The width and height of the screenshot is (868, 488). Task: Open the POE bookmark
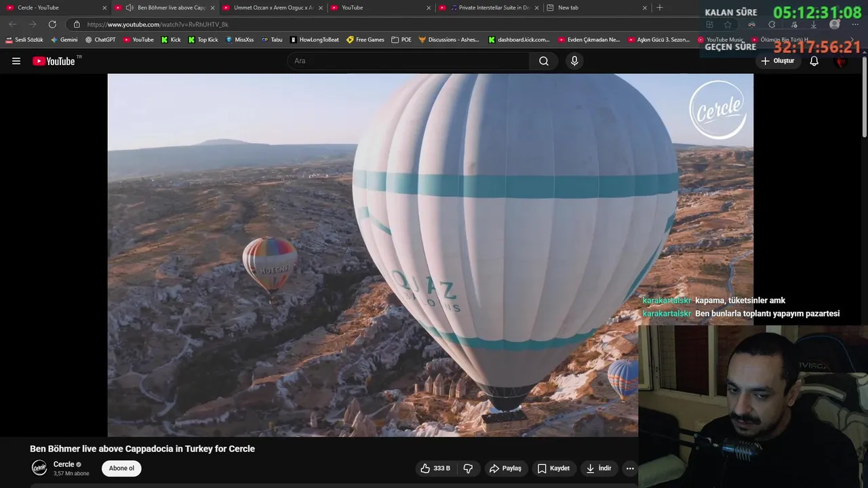point(401,40)
